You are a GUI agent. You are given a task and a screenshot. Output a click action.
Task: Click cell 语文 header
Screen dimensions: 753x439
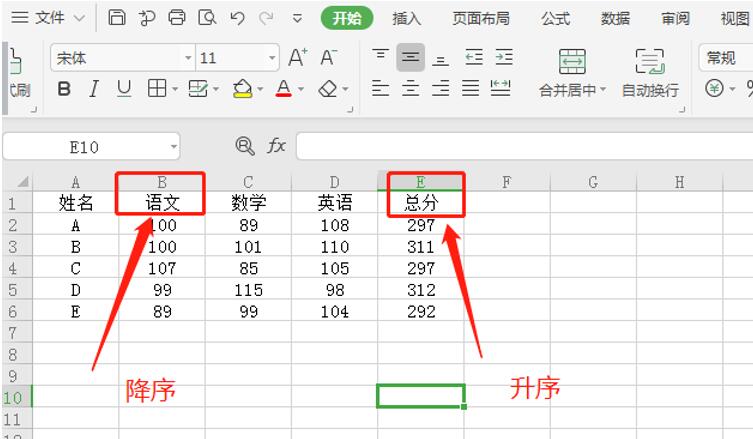coord(162,203)
